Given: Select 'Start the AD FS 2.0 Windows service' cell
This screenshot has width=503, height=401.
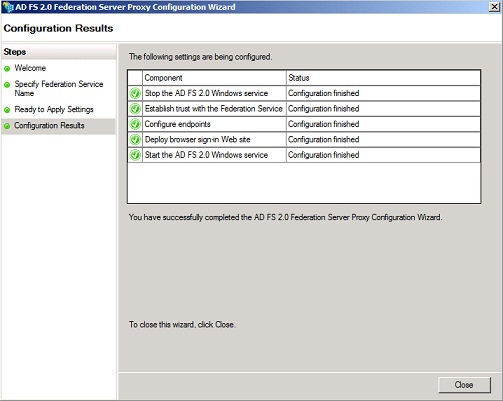Looking at the screenshot, I should pyautogui.click(x=214, y=155).
